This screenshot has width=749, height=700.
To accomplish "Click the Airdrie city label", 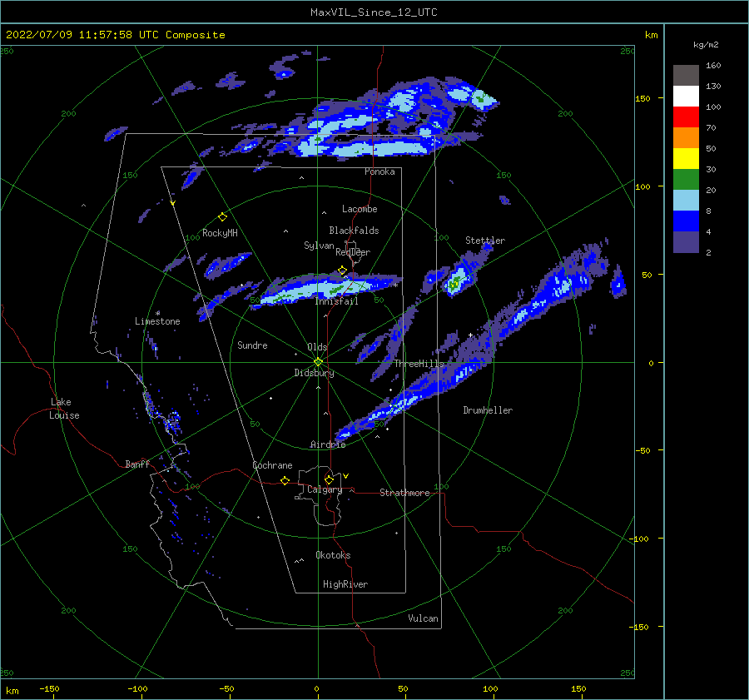I will (328, 444).
